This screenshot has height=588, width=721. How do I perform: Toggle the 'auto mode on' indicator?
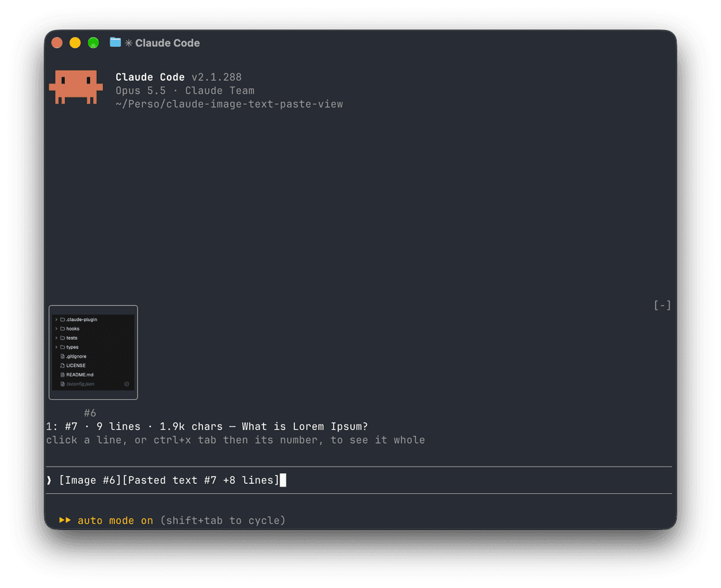coord(115,521)
